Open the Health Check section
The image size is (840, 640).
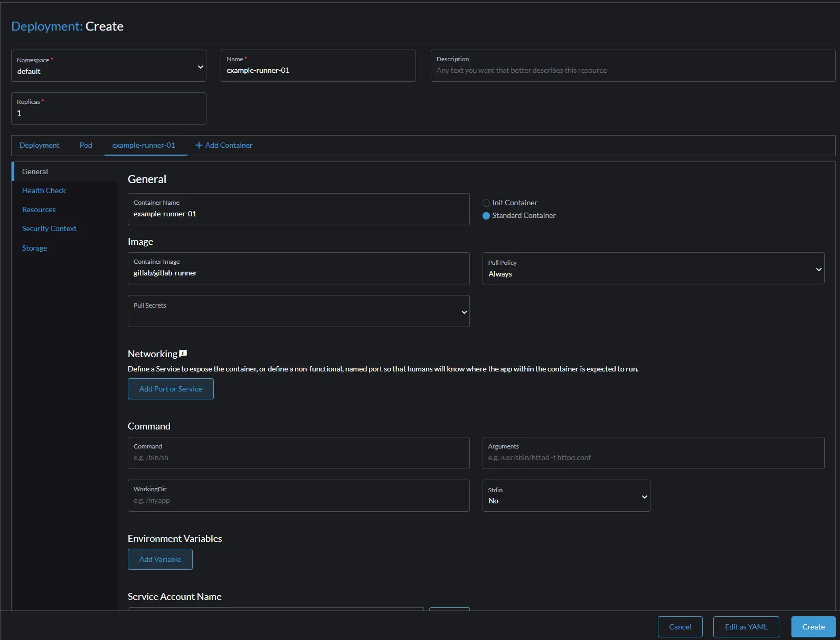[x=44, y=190]
